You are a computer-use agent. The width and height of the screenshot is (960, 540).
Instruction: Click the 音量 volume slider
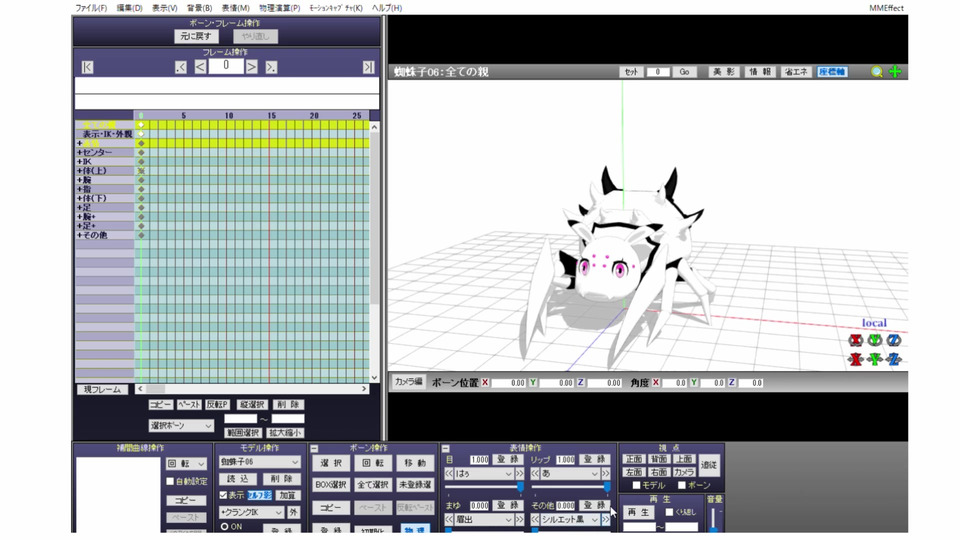click(x=714, y=519)
